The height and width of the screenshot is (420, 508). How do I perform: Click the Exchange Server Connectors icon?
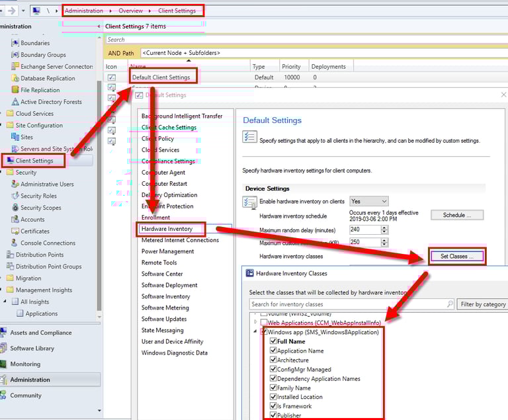coord(15,66)
